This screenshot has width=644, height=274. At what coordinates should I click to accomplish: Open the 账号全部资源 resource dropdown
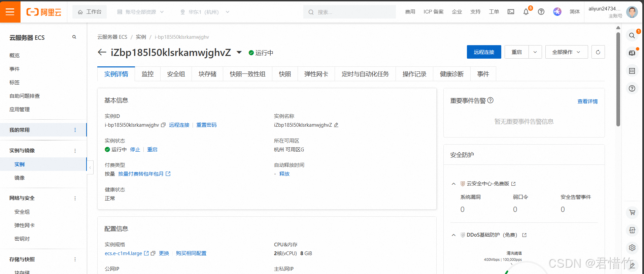(x=140, y=12)
